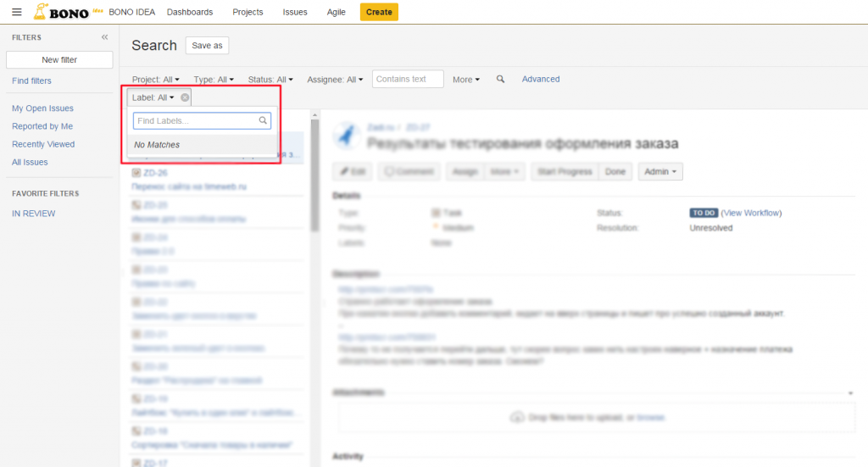
Task: Open the Dashboards menu
Action: pyautogui.click(x=190, y=12)
